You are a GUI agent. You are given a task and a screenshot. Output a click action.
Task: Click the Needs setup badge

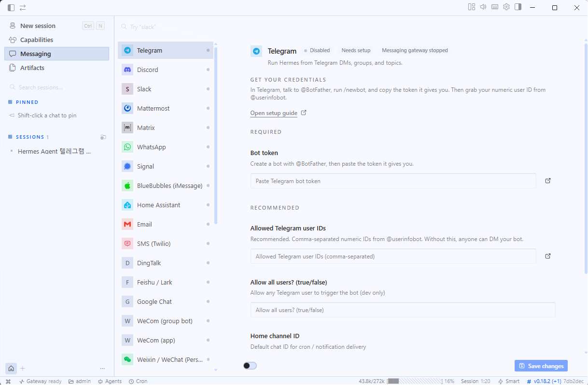pos(356,50)
